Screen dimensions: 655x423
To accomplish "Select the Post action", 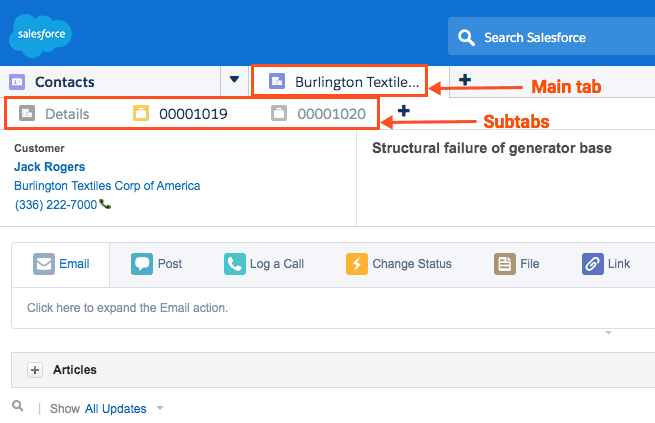I will (157, 264).
